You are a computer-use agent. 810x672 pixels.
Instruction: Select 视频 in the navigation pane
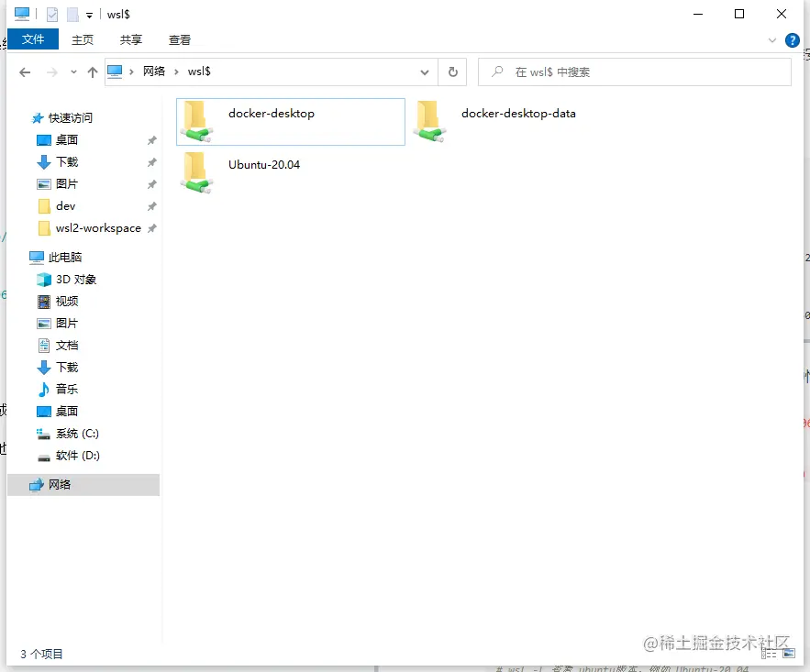pos(67,302)
